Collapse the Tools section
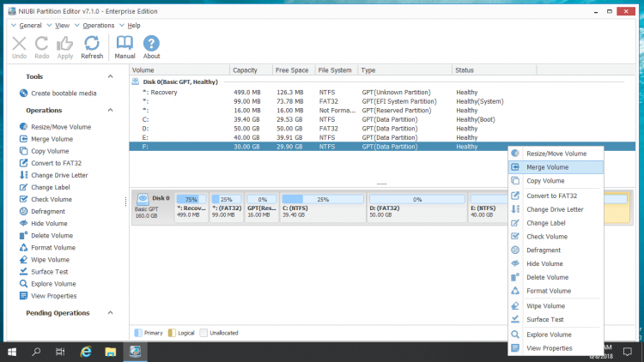 [110, 76]
